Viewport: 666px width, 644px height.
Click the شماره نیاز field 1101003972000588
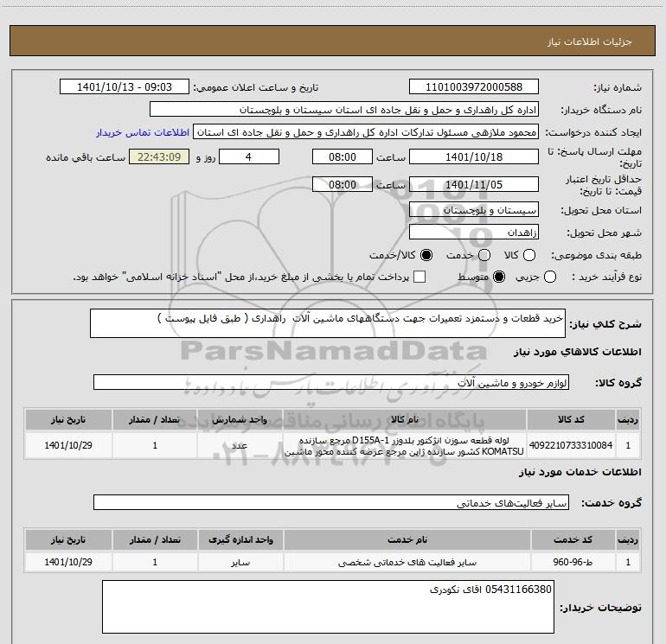click(474, 87)
